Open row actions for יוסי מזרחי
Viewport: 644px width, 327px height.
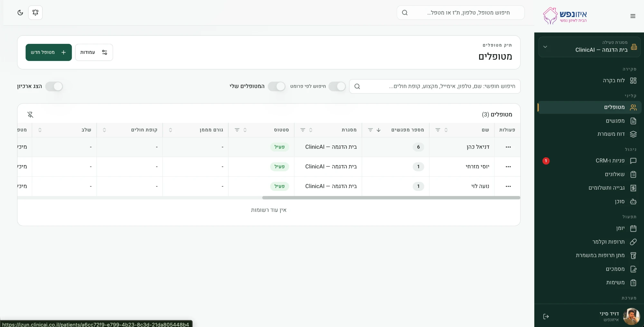coord(508,167)
